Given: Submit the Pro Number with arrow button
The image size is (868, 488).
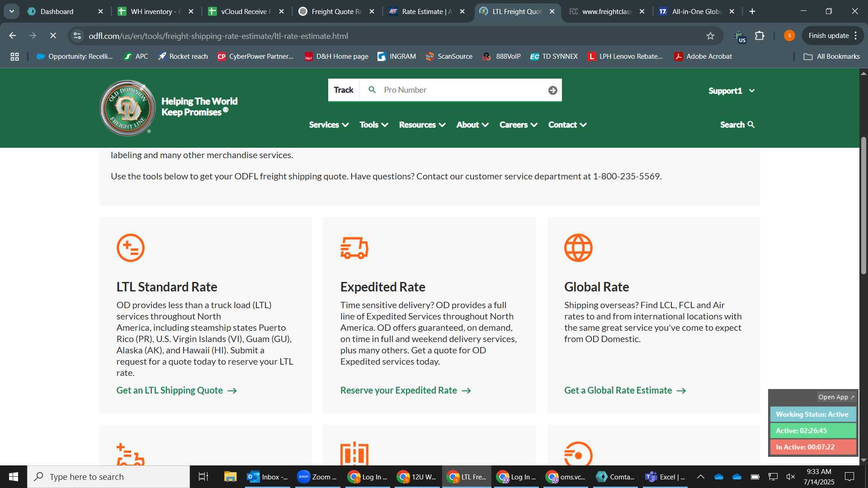Looking at the screenshot, I should [x=552, y=90].
